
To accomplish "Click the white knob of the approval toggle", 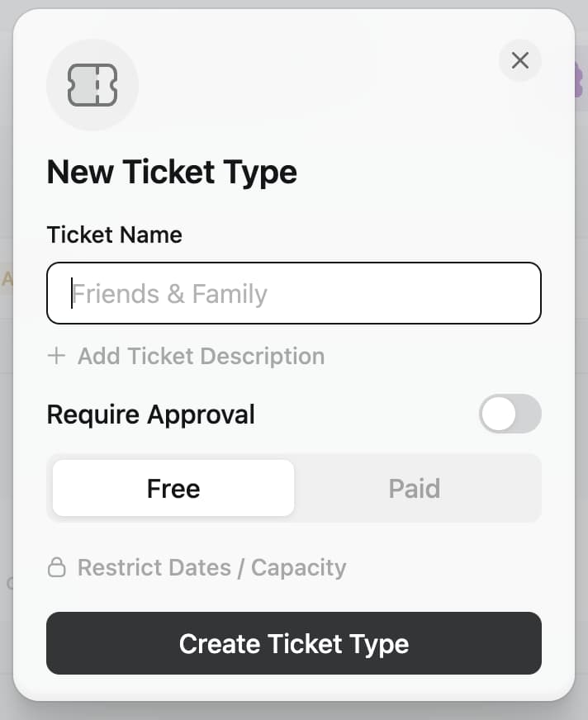I will click(498, 414).
